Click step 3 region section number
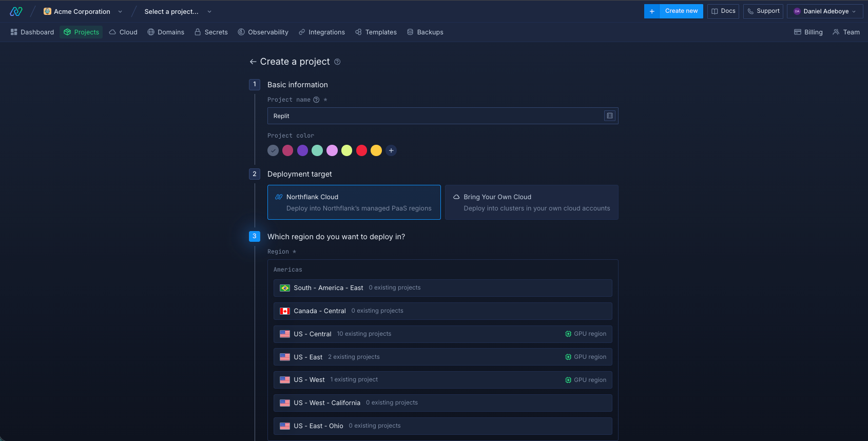This screenshot has height=441, width=868. (x=255, y=236)
